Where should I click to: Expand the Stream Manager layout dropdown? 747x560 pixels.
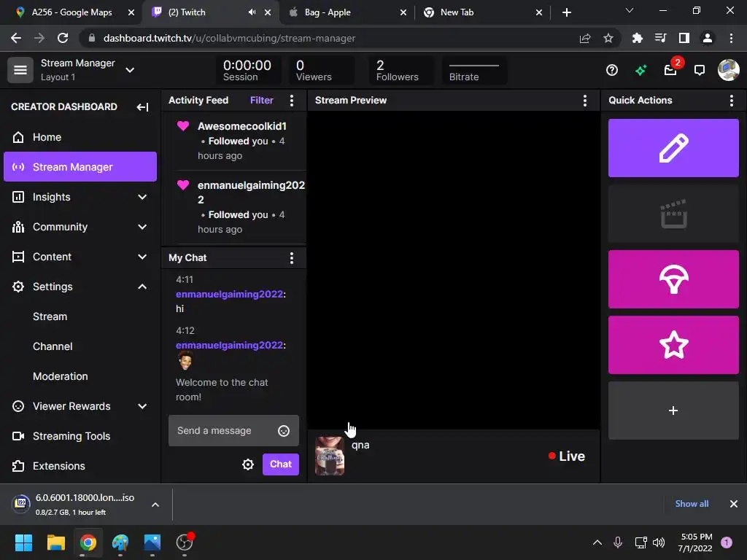point(130,70)
